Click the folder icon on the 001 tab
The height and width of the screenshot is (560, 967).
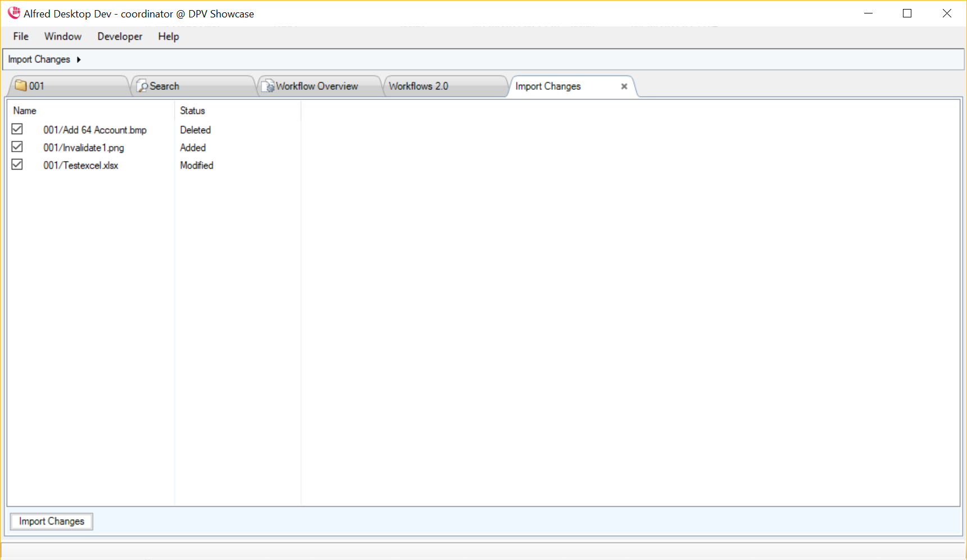21,86
